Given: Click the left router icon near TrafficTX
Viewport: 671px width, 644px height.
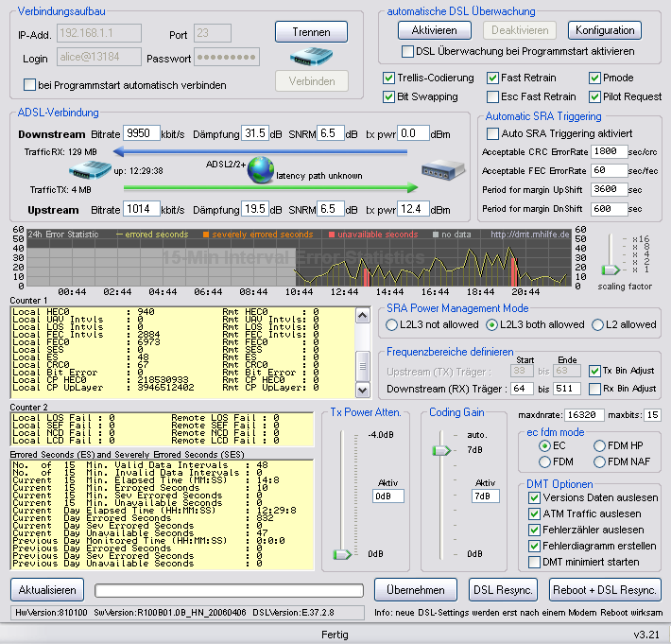Looking at the screenshot, I should pyautogui.click(x=90, y=171).
